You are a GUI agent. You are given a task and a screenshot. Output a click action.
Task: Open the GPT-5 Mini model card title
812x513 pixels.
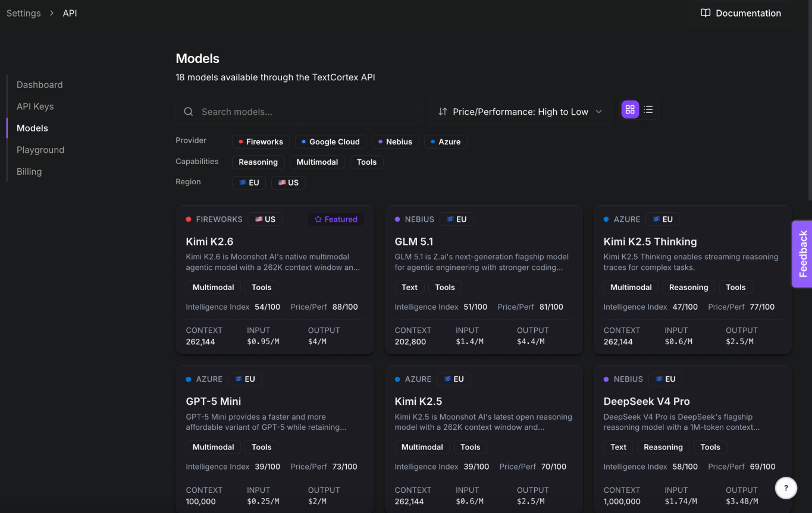click(x=214, y=401)
